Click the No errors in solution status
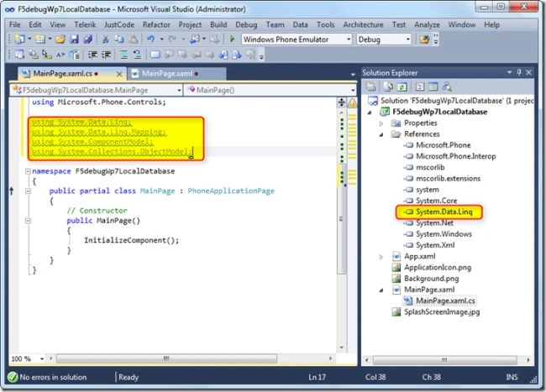The width and height of the screenshot is (546, 392). tap(47, 377)
